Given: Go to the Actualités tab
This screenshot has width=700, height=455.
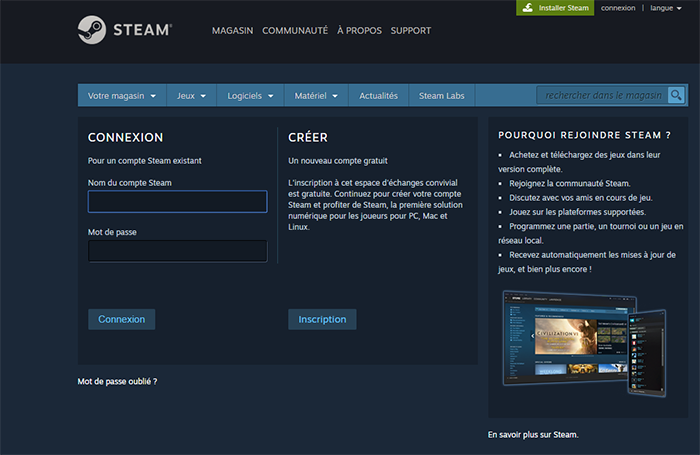Looking at the screenshot, I should coord(378,96).
